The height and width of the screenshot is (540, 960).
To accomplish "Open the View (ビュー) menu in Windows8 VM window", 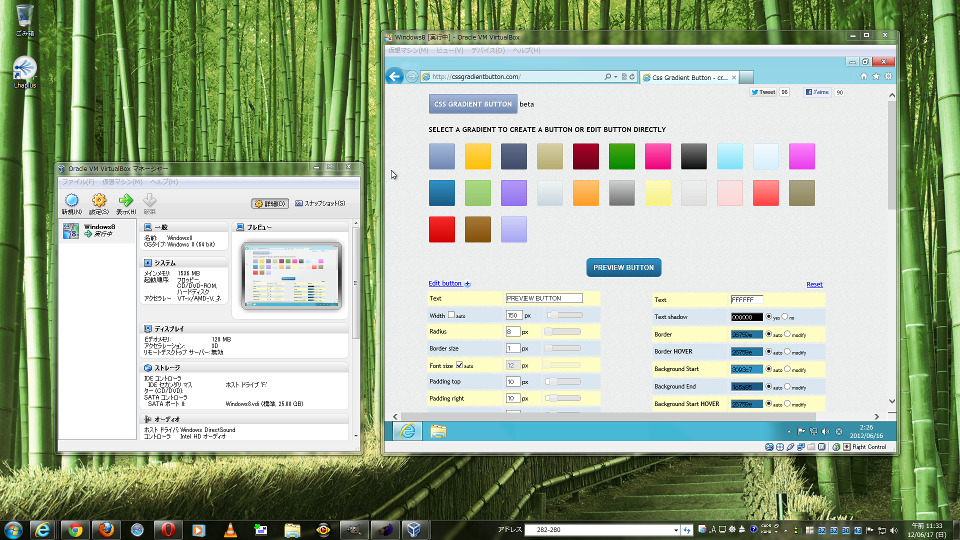I will 449,50.
